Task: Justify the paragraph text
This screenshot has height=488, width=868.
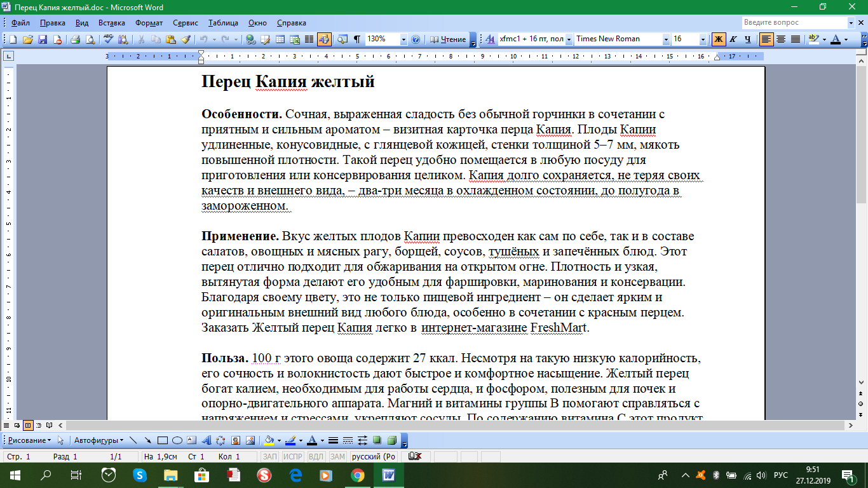Action: click(795, 39)
